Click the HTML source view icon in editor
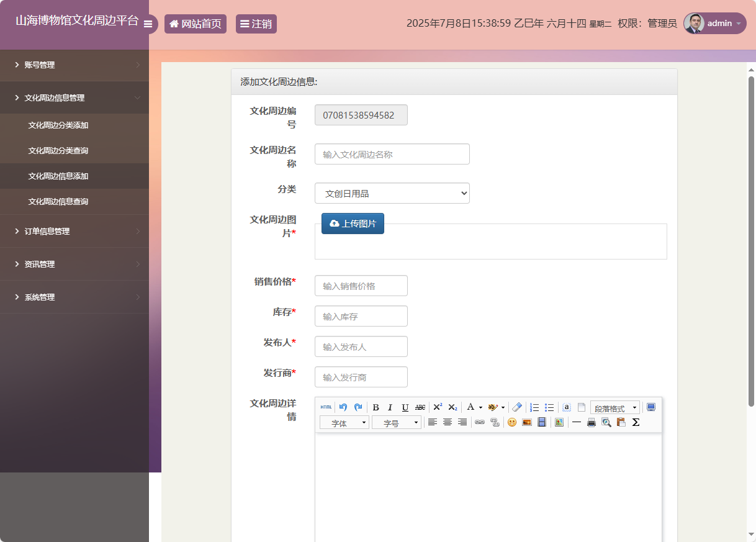 pos(325,407)
